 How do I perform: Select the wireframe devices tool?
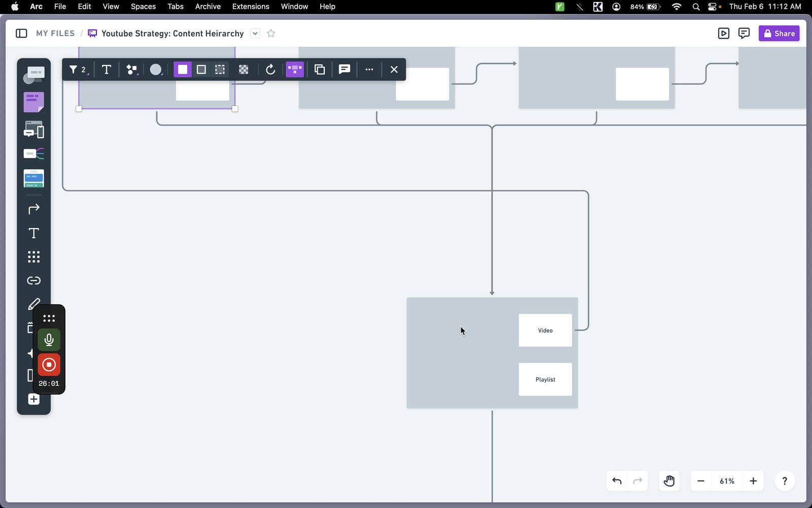click(34, 130)
